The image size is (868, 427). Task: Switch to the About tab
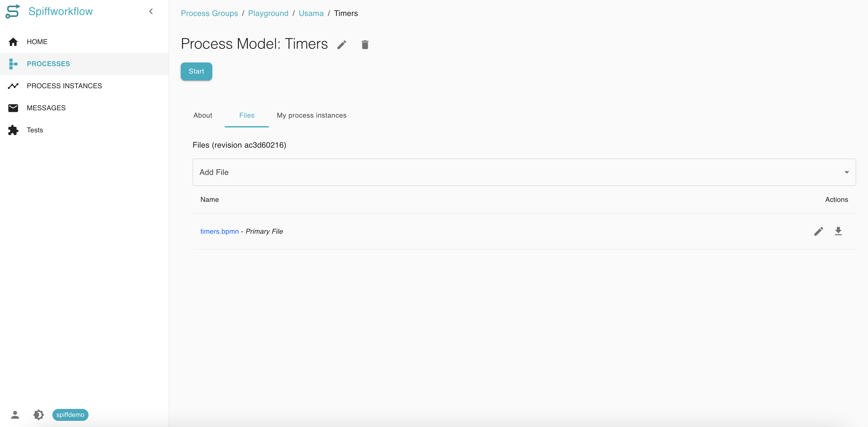(x=203, y=115)
